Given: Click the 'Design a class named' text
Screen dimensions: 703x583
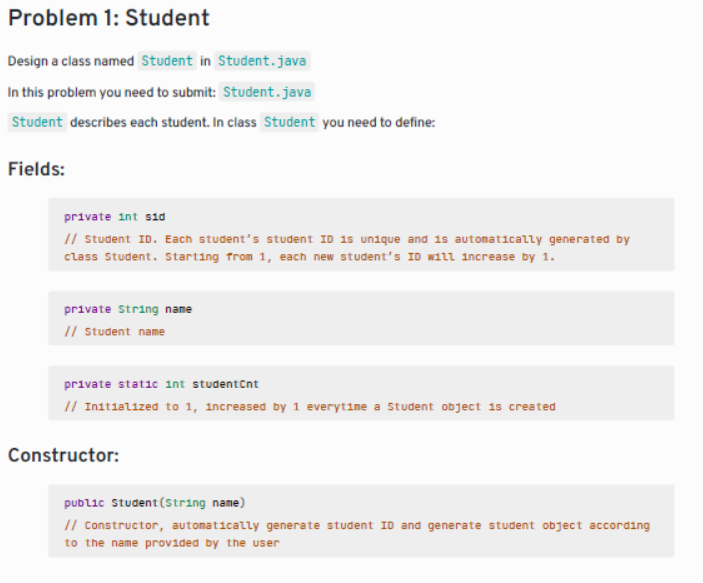Looking at the screenshot, I should click(71, 61).
